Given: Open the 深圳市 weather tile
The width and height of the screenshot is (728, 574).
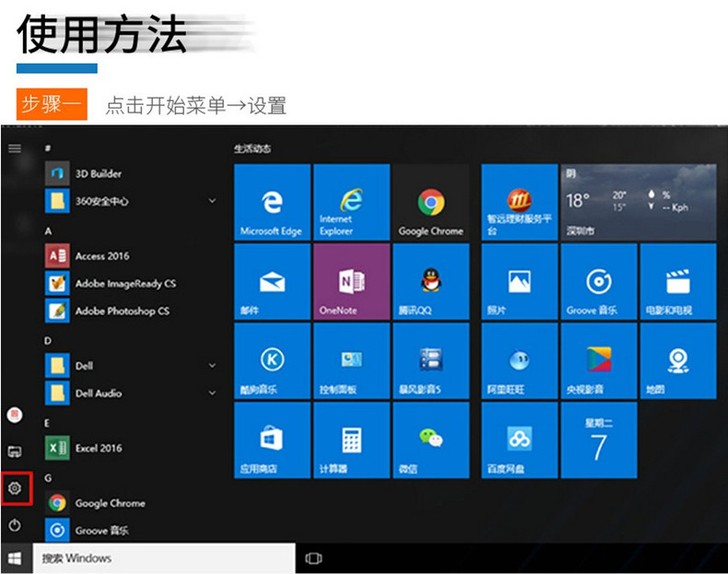Looking at the screenshot, I should 639,202.
